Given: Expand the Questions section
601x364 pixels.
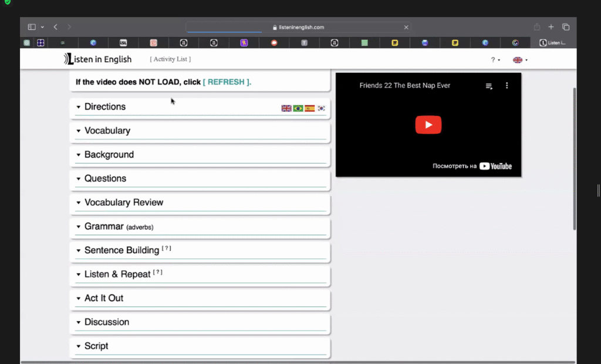Looking at the screenshot, I should [x=200, y=179].
